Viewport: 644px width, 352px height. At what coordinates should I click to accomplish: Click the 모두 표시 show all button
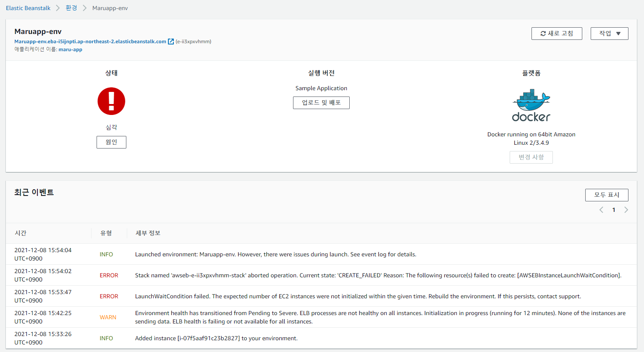(607, 195)
